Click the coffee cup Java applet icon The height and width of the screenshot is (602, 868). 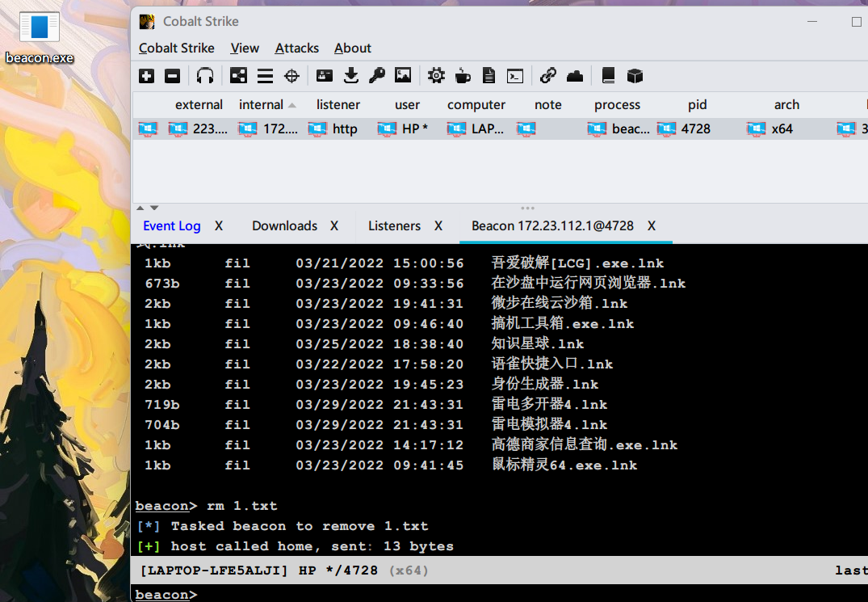click(x=463, y=76)
